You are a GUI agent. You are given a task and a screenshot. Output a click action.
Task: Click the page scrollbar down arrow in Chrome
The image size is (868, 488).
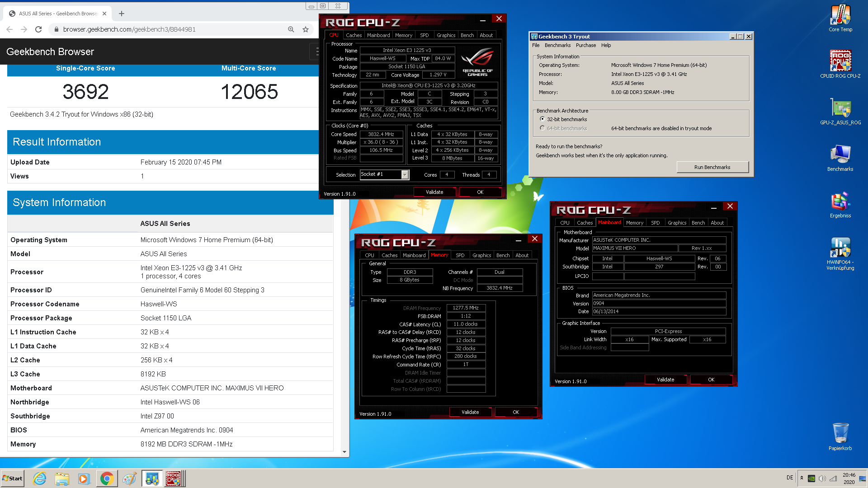[x=344, y=452]
